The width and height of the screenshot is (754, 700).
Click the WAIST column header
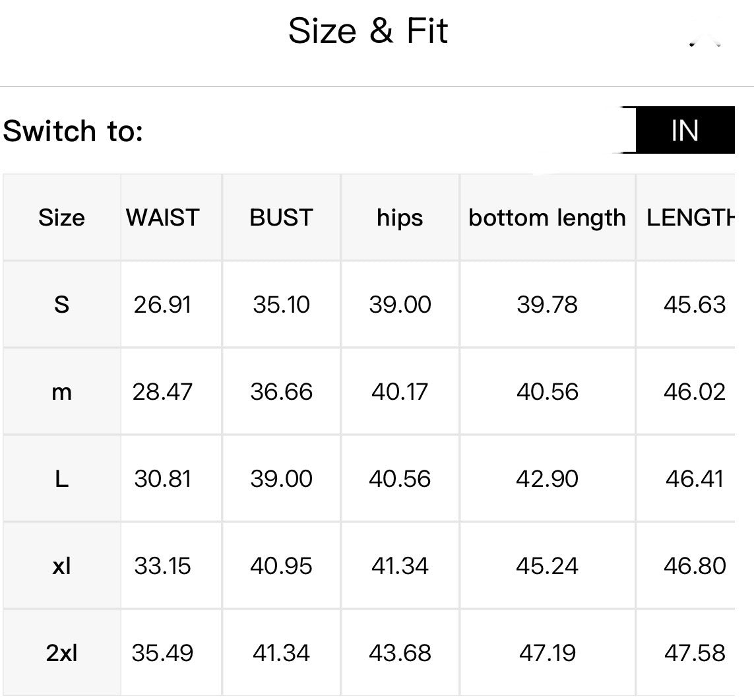point(162,218)
